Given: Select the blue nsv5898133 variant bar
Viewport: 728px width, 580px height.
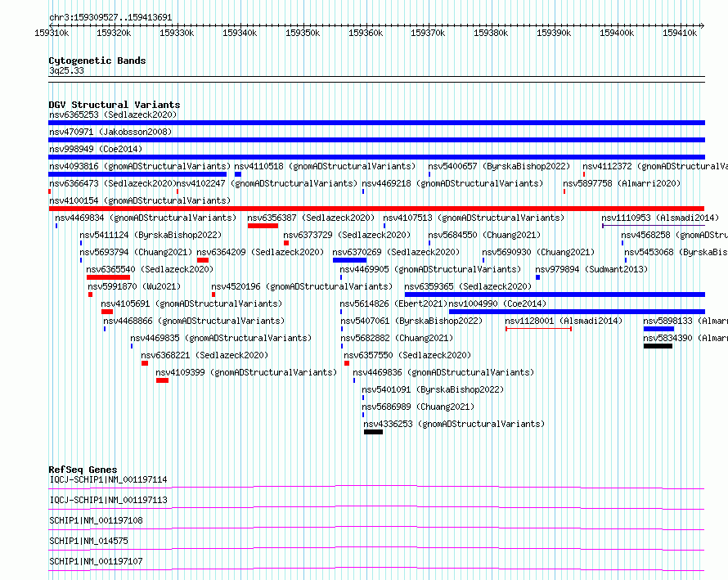Looking at the screenshot, I should (x=658, y=329).
